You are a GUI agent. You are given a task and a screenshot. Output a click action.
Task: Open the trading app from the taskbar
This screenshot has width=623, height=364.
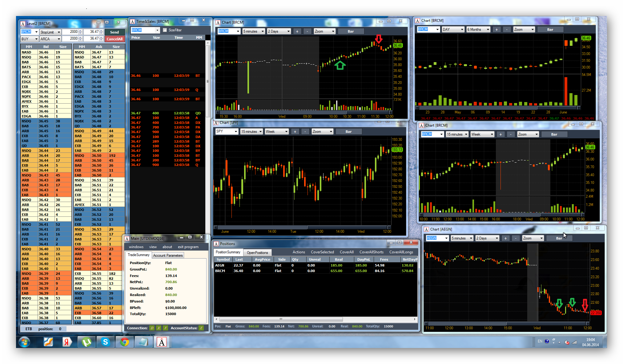162,342
